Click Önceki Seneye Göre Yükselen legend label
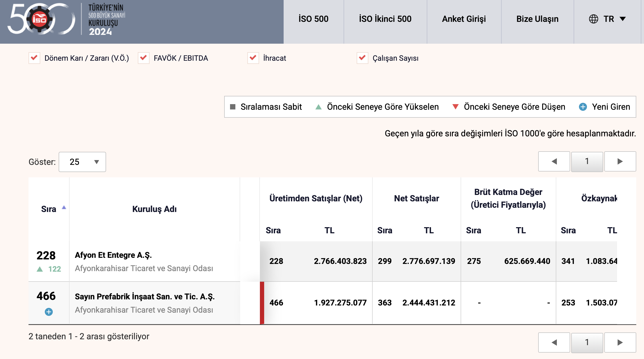Image resolution: width=644 pixels, height=359 pixels. tap(383, 107)
